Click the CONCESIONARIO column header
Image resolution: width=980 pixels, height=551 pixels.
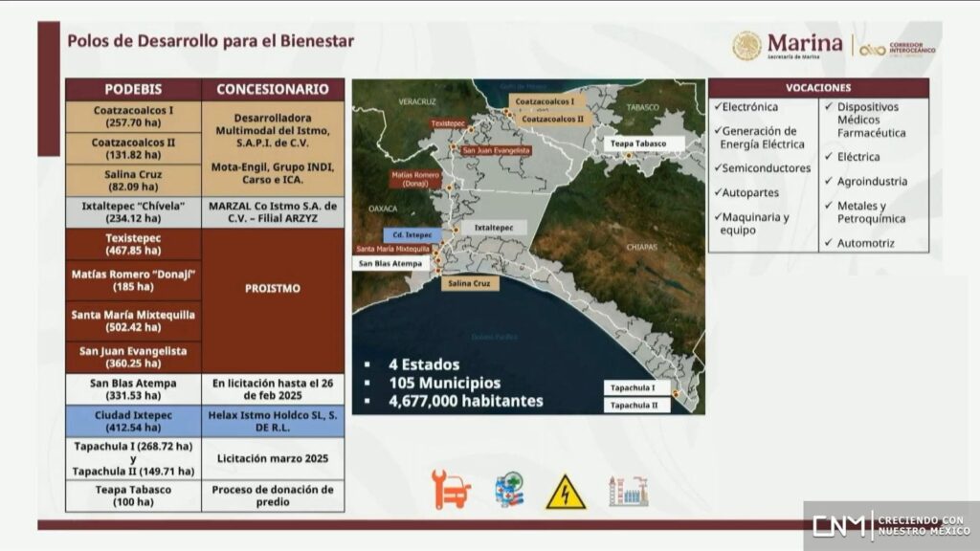pos(273,89)
